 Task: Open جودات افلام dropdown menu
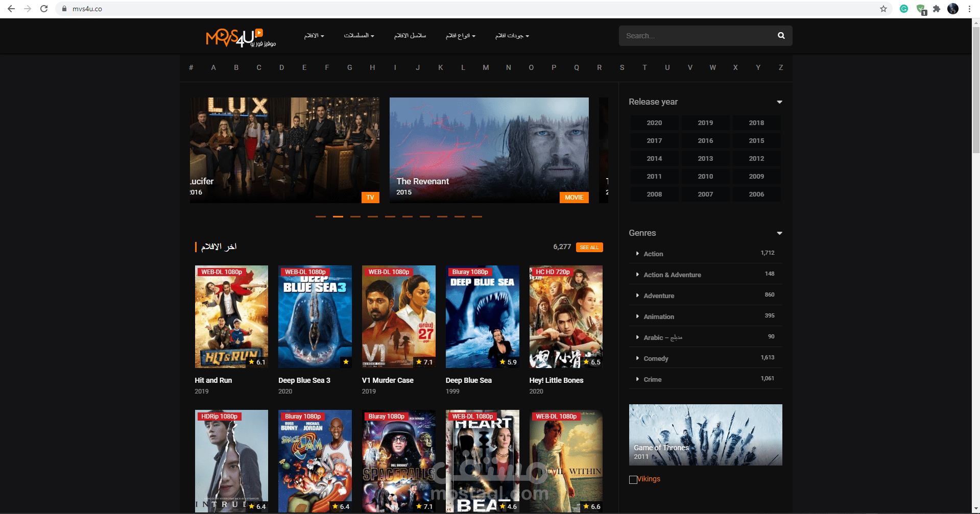[512, 36]
